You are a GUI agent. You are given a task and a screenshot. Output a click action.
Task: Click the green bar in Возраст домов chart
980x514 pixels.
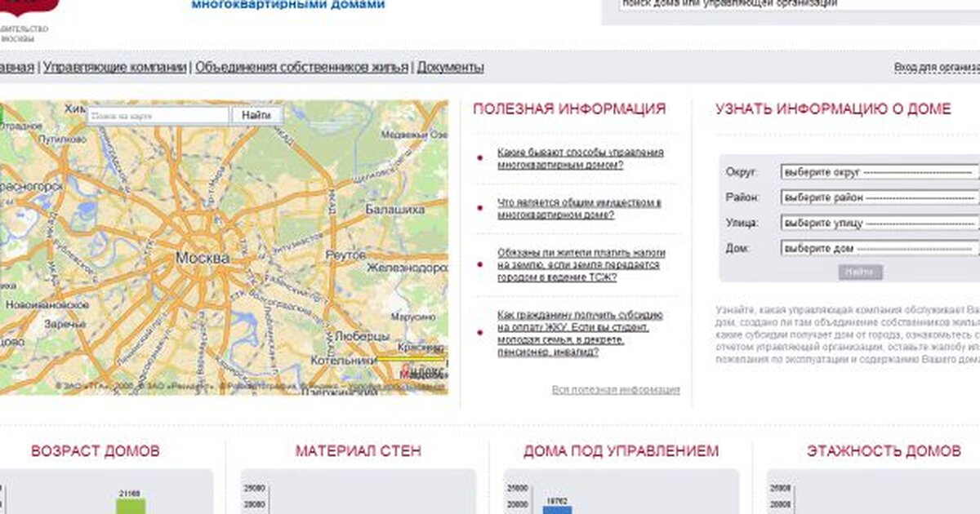(x=129, y=506)
